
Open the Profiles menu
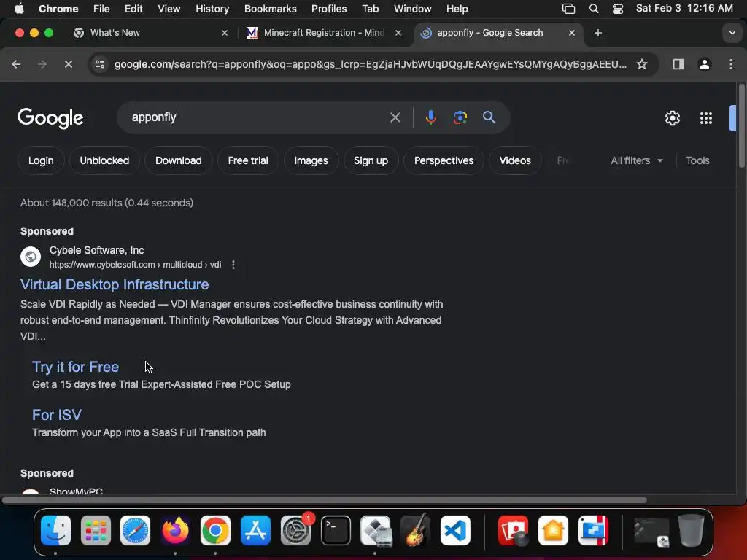pyautogui.click(x=329, y=9)
